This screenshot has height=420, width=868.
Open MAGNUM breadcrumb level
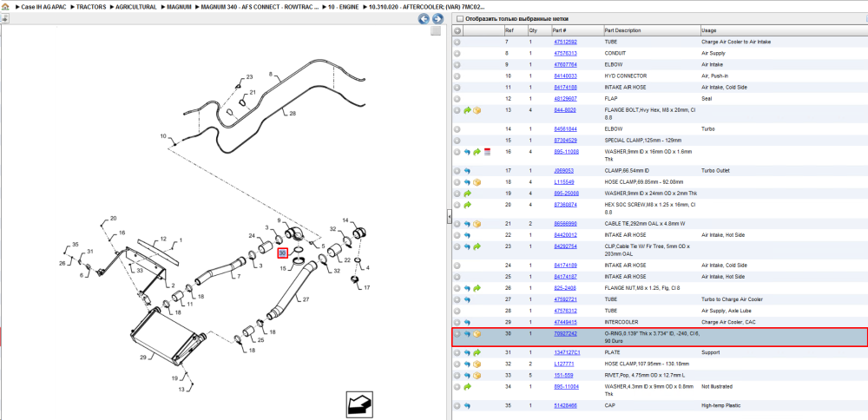(180, 7)
